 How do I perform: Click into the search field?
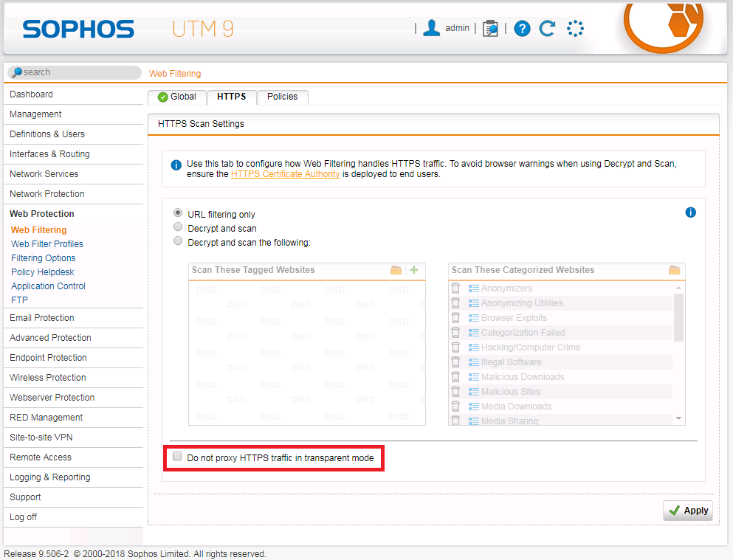[x=75, y=72]
